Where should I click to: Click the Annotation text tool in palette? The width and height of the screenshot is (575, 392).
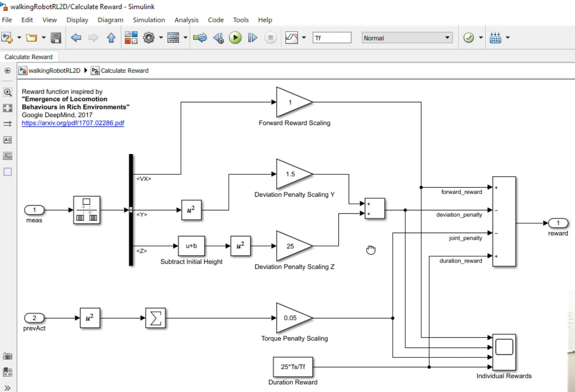(x=8, y=140)
